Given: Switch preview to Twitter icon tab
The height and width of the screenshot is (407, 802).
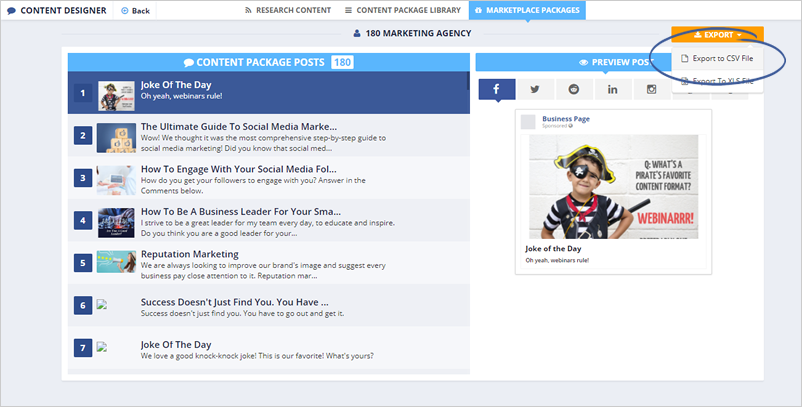Looking at the screenshot, I should pos(535,89).
